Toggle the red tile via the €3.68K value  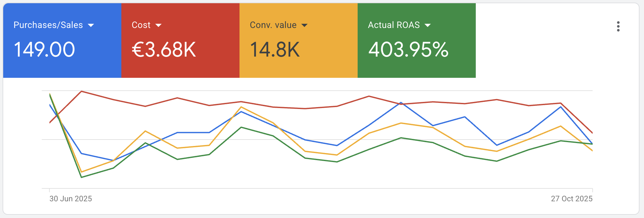[x=164, y=50]
